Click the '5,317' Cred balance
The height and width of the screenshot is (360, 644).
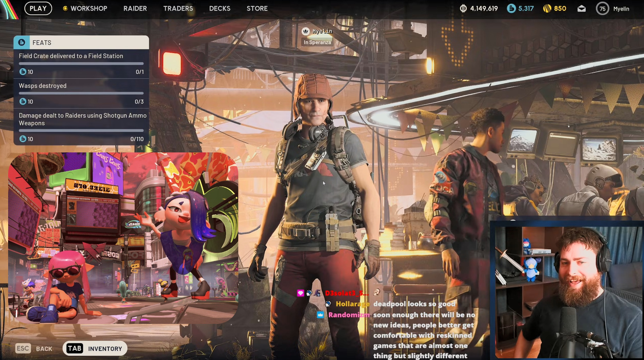click(526, 8)
